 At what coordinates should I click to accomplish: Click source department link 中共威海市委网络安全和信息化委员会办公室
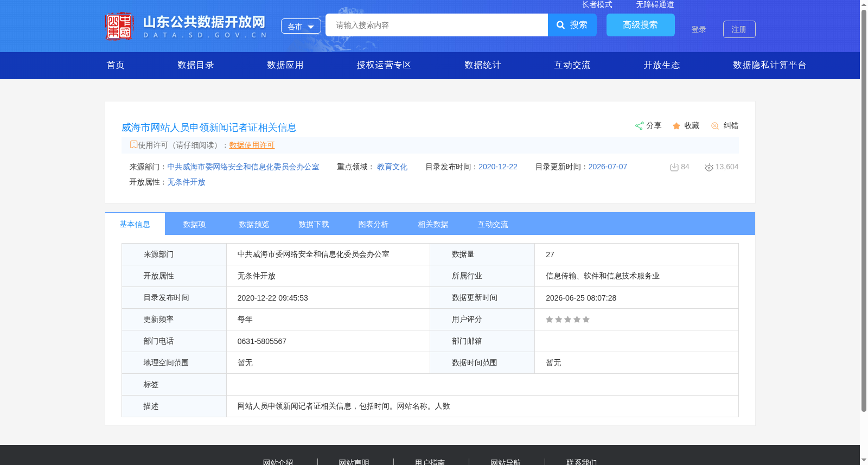(x=243, y=167)
